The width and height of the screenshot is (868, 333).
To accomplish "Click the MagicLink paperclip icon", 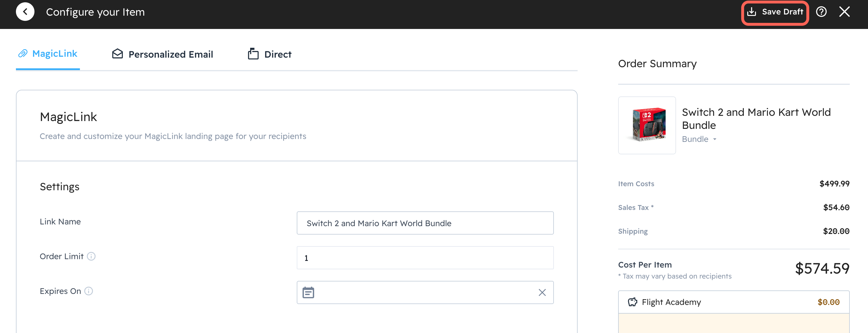I will (x=23, y=54).
